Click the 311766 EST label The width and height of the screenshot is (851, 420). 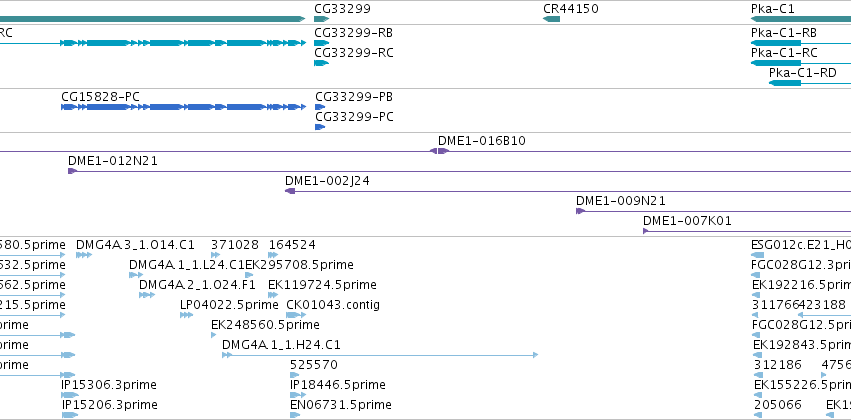tap(776, 305)
